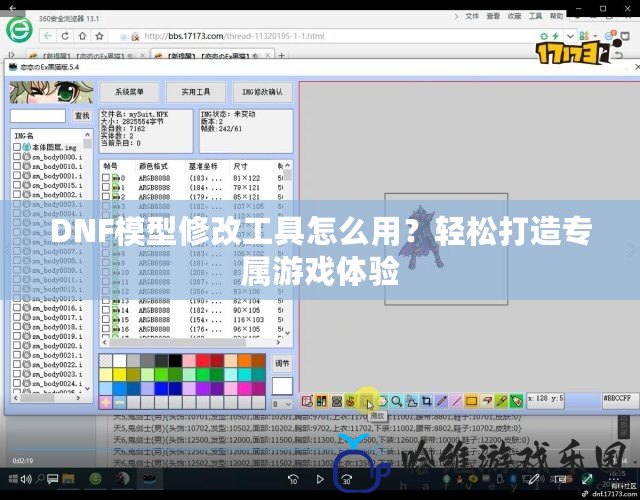Play the video with the play button
The width and height of the screenshot is (640, 500).
point(320,479)
